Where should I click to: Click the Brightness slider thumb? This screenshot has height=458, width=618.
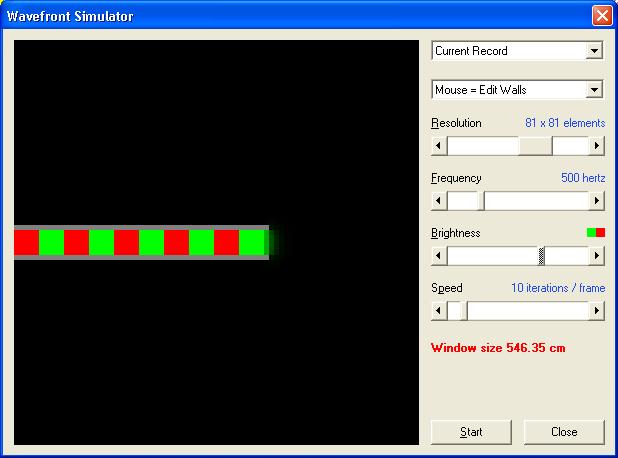[x=542, y=256]
